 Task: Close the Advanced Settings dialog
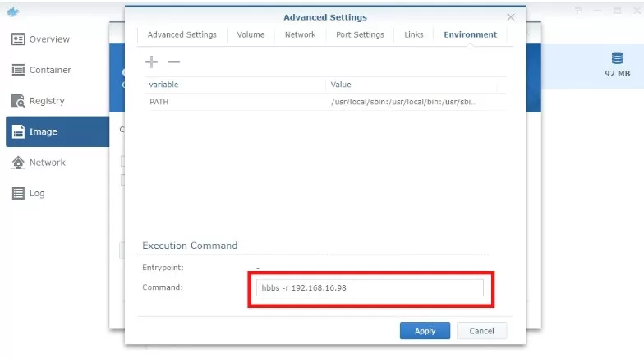click(x=510, y=16)
